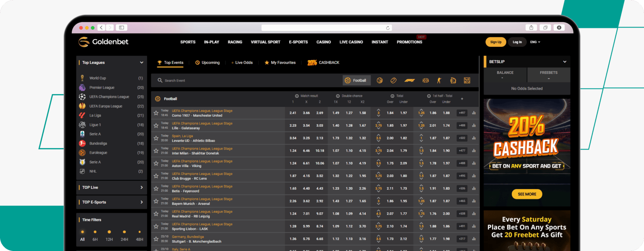Star the Levante UD - Athletic Bilbao match
The width and height of the screenshot is (644, 251).
[156, 138]
